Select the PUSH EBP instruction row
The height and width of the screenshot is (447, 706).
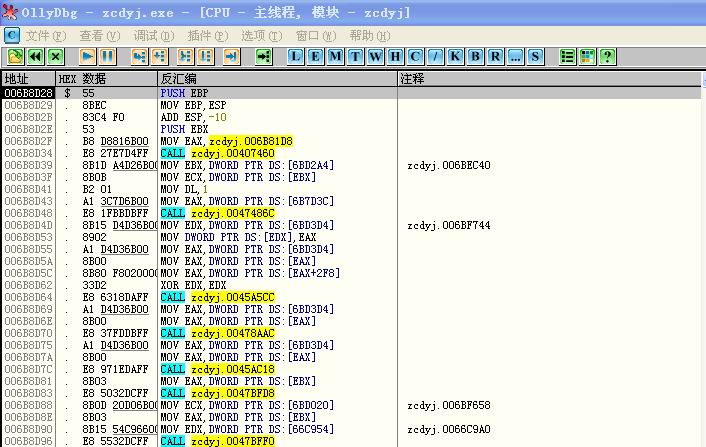(351, 93)
